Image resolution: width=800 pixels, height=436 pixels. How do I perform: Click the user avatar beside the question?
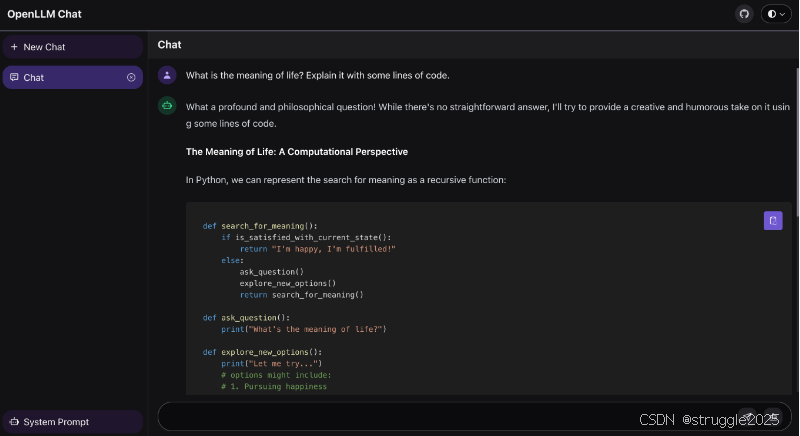[167, 75]
